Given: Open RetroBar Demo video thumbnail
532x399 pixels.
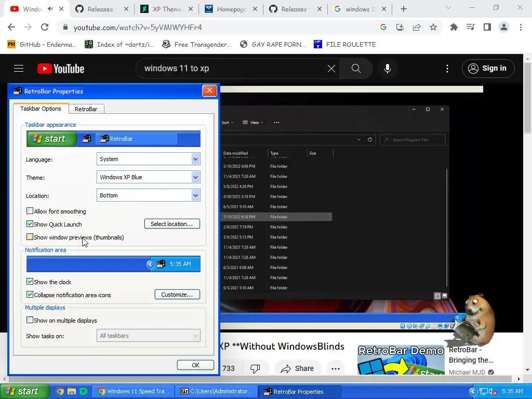Looking at the screenshot, I should click(x=401, y=360).
